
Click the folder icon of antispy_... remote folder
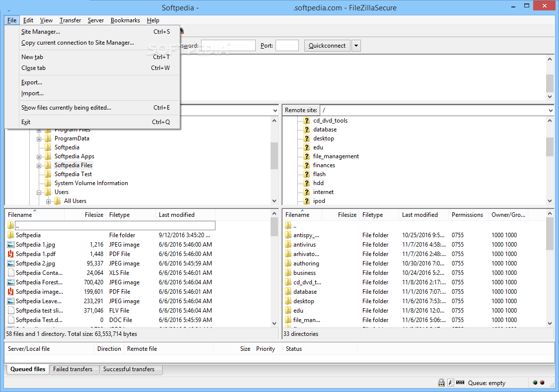(x=288, y=235)
